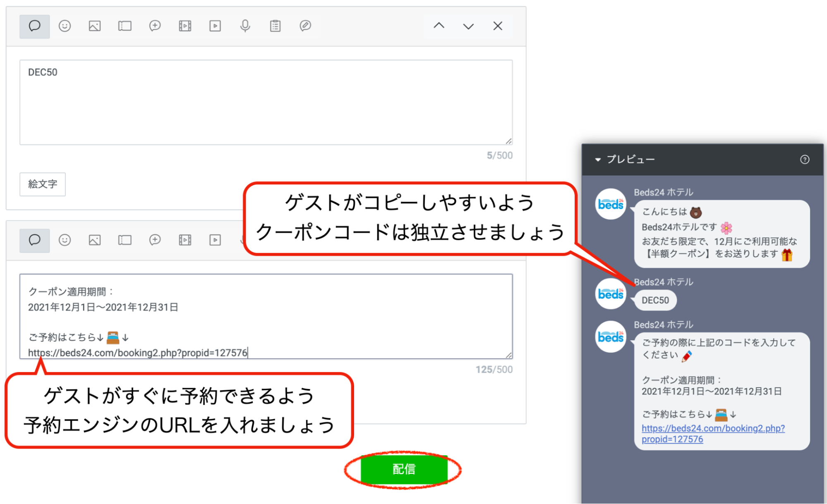The width and height of the screenshot is (827, 504).
Task: Select the text message composer icon
Action: (34, 26)
